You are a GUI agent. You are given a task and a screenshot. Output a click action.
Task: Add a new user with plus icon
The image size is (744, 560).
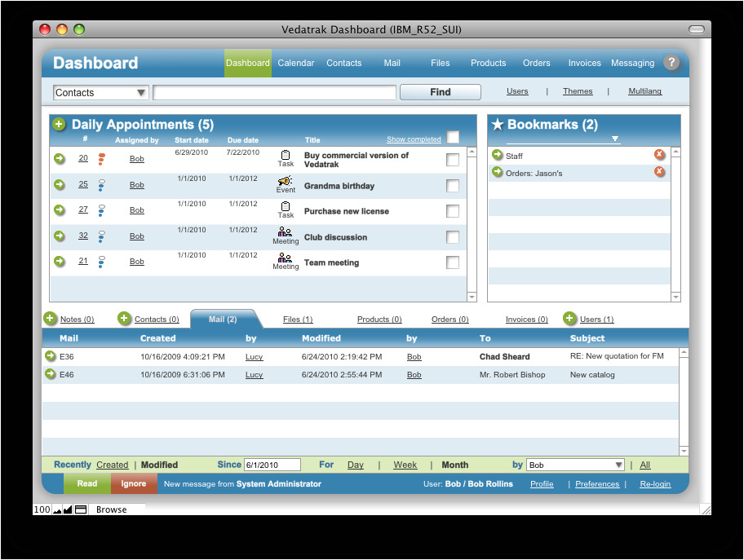(569, 319)
